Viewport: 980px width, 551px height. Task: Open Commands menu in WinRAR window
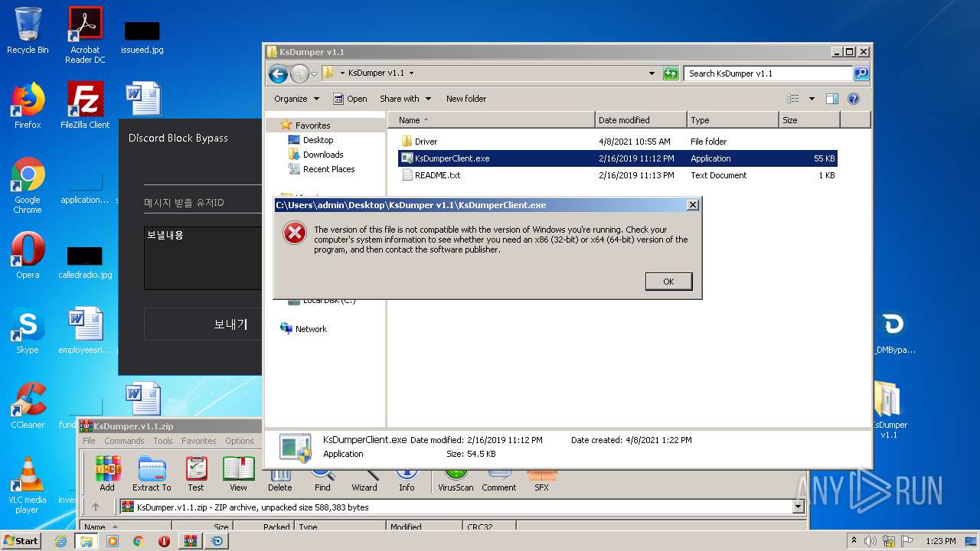pyautogui.click(x=124, y=441)
